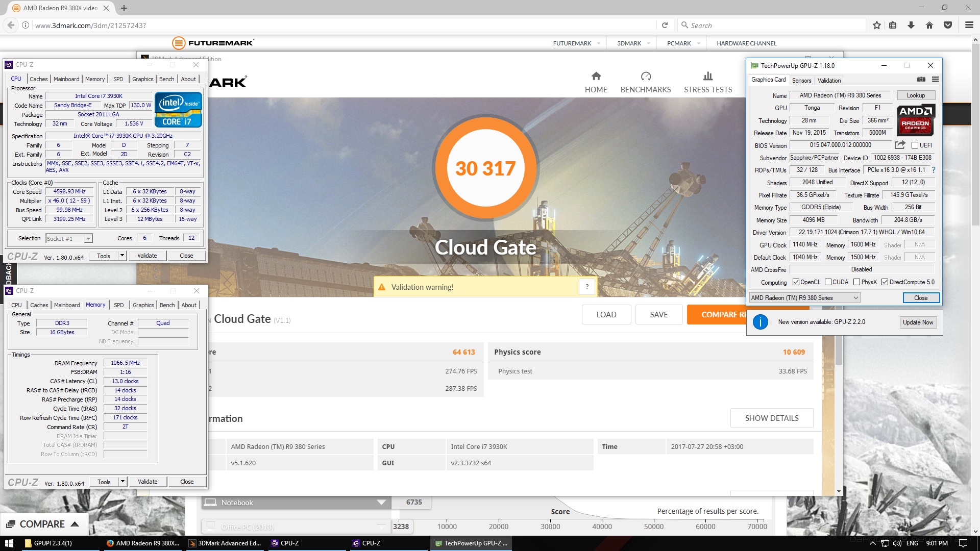This screenshot has width=980, height=551.
Task: Click GPU-Z update info icon
Action: (760, 322)
